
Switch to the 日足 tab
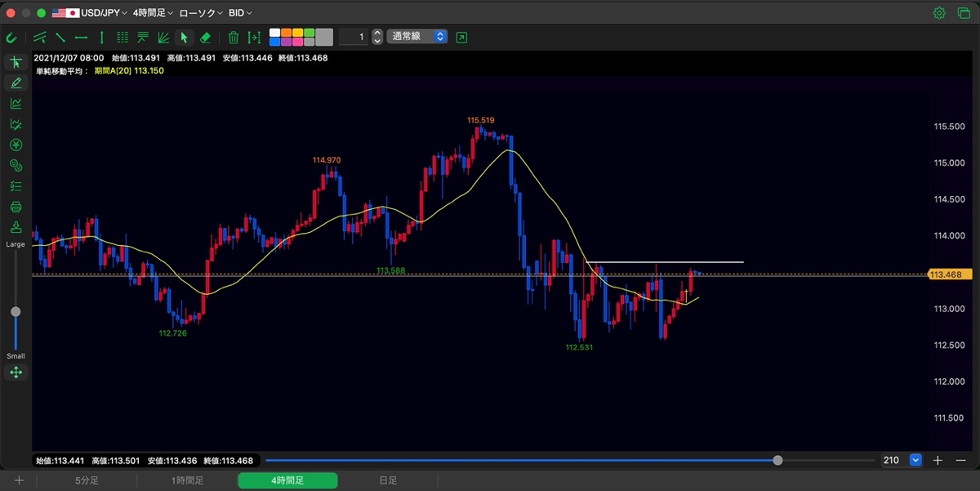(388, 480)
